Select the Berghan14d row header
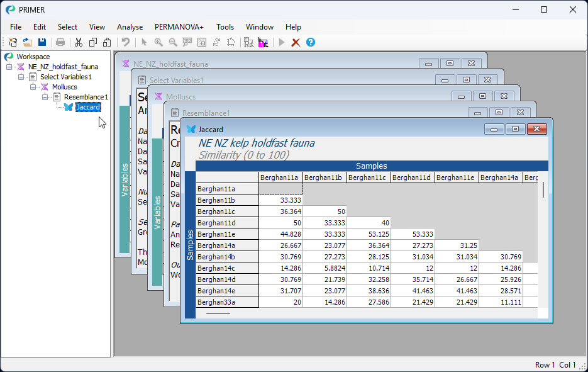The height and width of the screenshot is (372, 588). (x=227, y=279)
